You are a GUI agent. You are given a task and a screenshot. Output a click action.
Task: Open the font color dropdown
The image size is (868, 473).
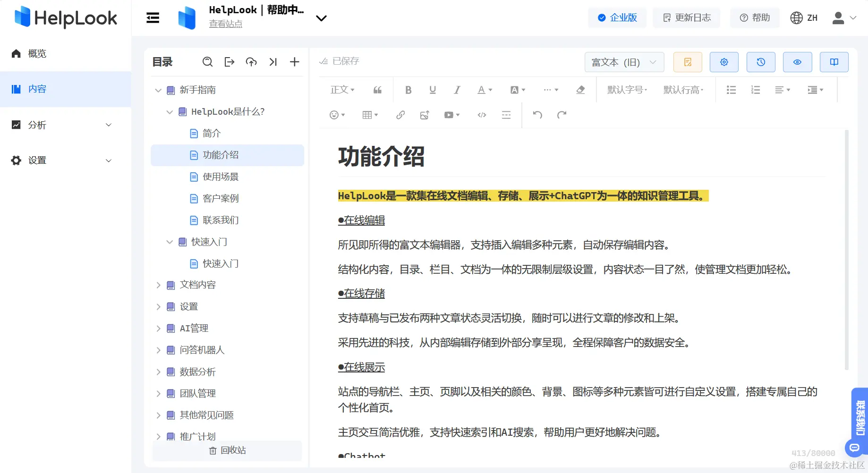[x=485, y=90]
